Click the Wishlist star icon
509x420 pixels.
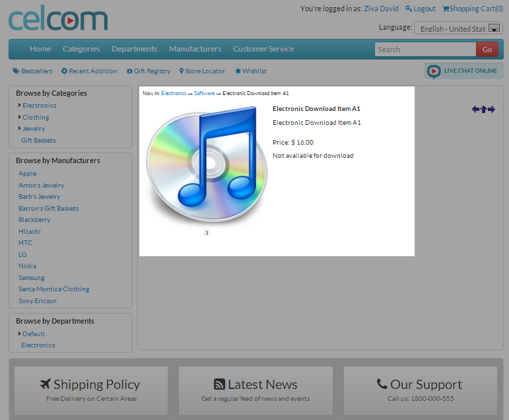pyautogui.click(x=238, y=71)
